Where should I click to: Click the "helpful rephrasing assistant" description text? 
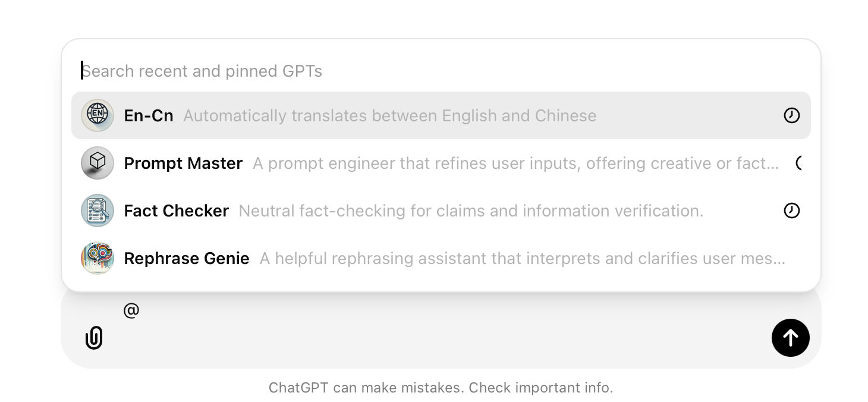point(522,258)
